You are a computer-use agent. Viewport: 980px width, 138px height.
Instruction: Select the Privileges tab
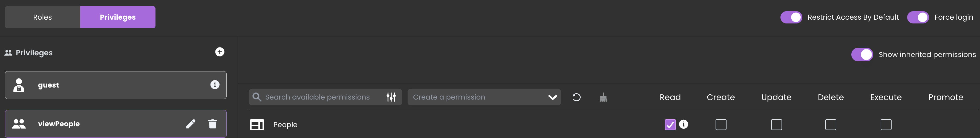117,17
